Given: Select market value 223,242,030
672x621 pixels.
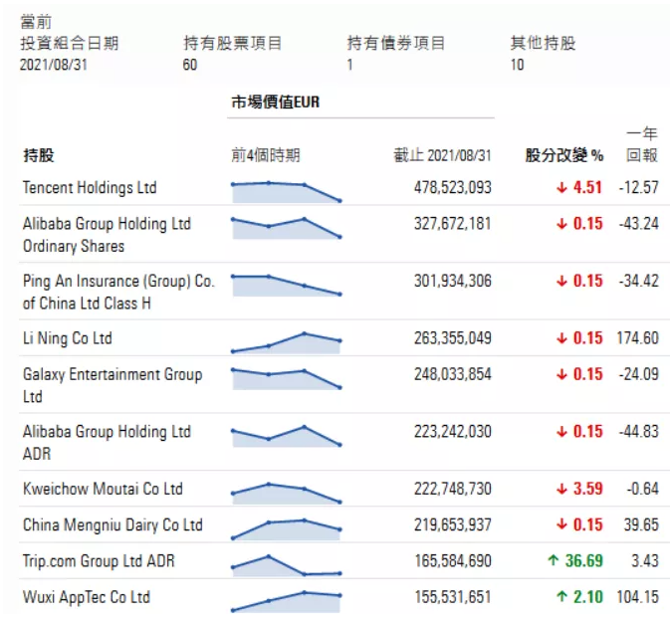Looking at the screenshot, I should 453,432.
